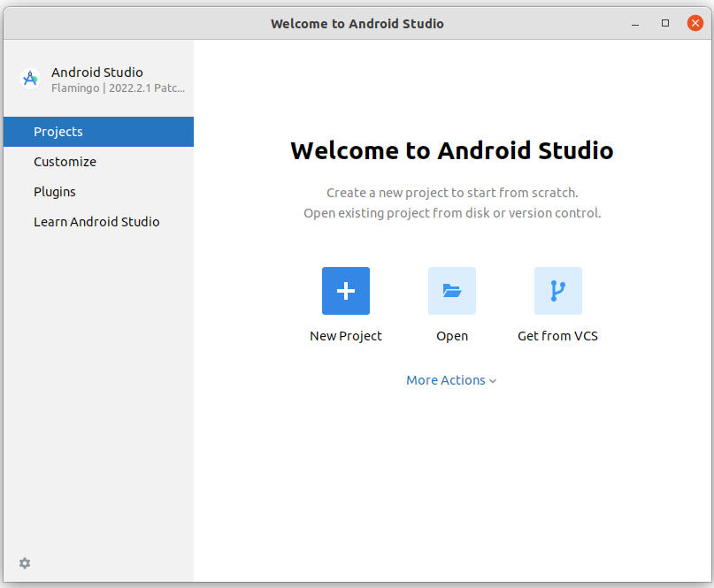Click the "New Project" text label

[x=346, y=336]
